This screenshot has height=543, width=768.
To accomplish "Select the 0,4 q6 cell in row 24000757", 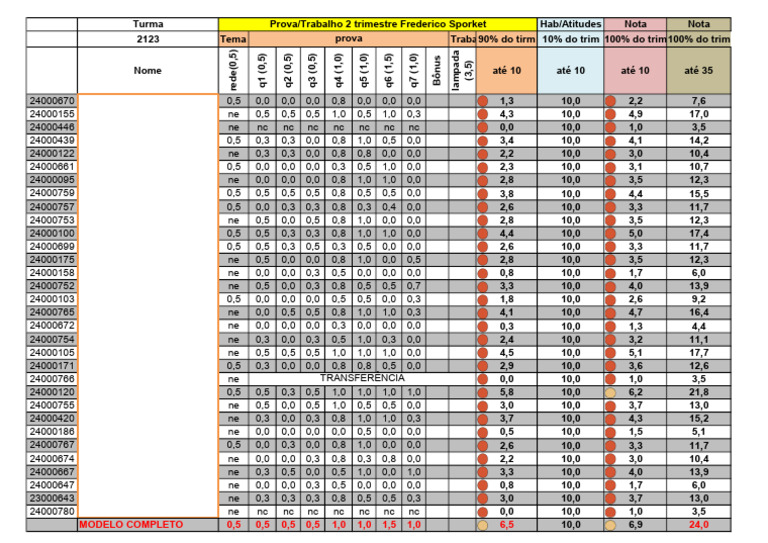I will [x=389, y=207].
